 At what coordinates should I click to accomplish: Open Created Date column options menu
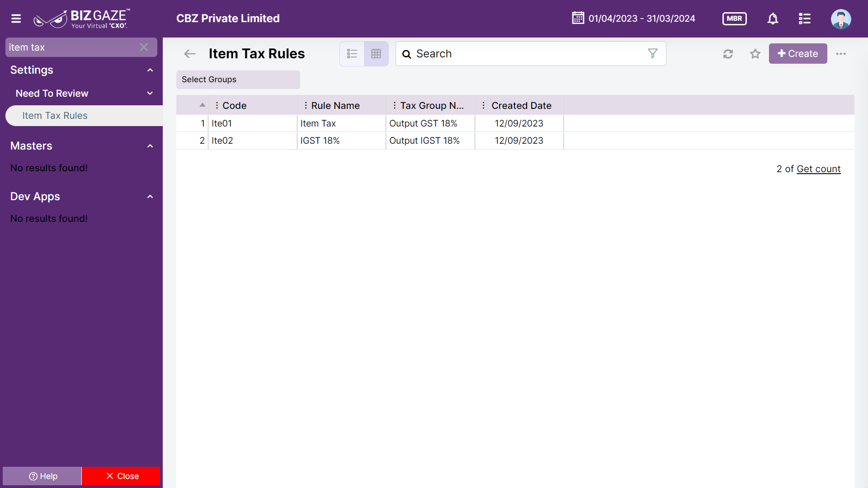[484, 105]
